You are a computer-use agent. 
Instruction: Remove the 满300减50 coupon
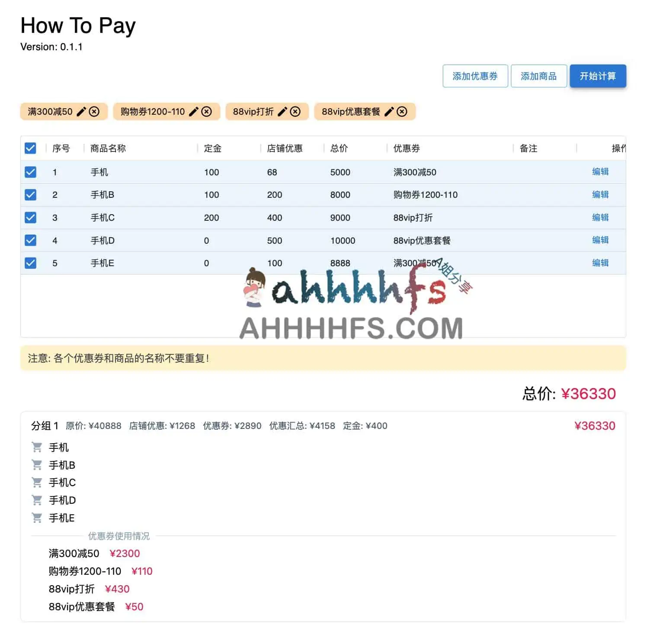click(x=94, y=111)
